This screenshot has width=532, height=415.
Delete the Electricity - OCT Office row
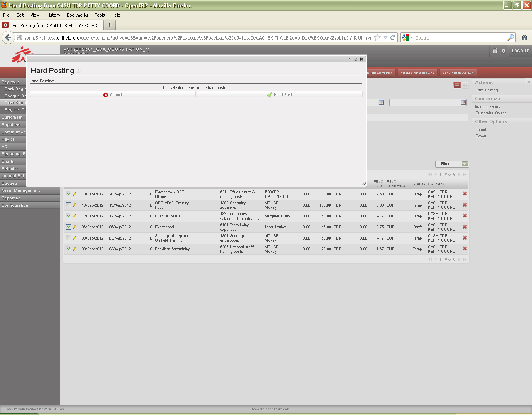point(465,194)
